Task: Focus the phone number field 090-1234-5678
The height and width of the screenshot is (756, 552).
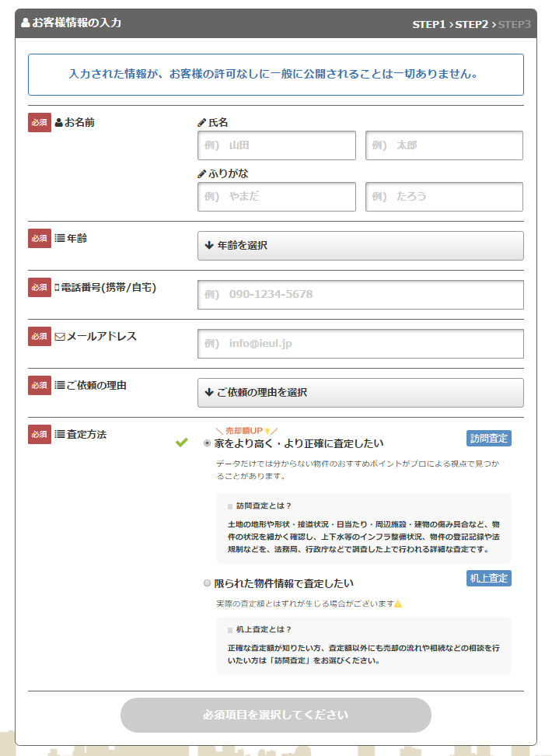Action: point(361,295)
